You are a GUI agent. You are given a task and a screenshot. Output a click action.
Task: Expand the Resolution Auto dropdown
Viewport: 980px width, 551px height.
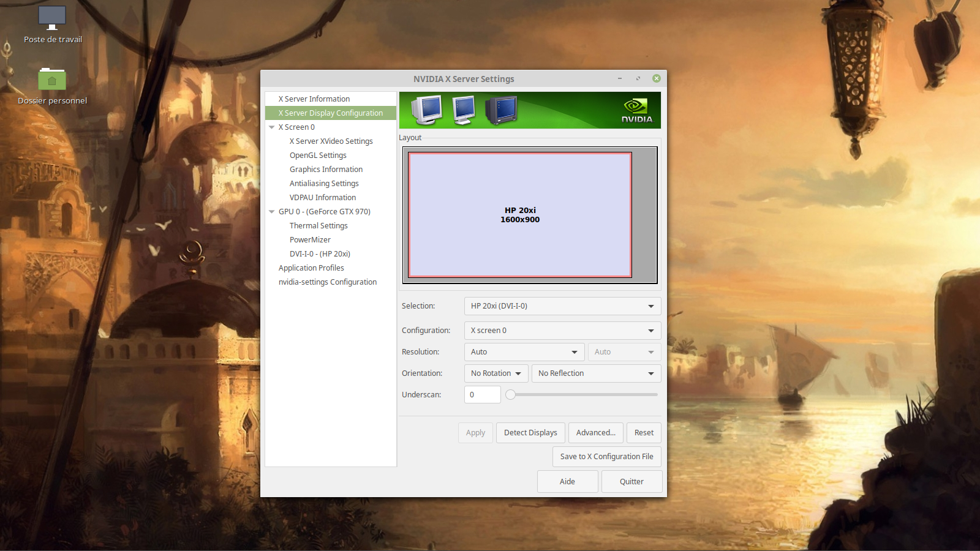524,352
